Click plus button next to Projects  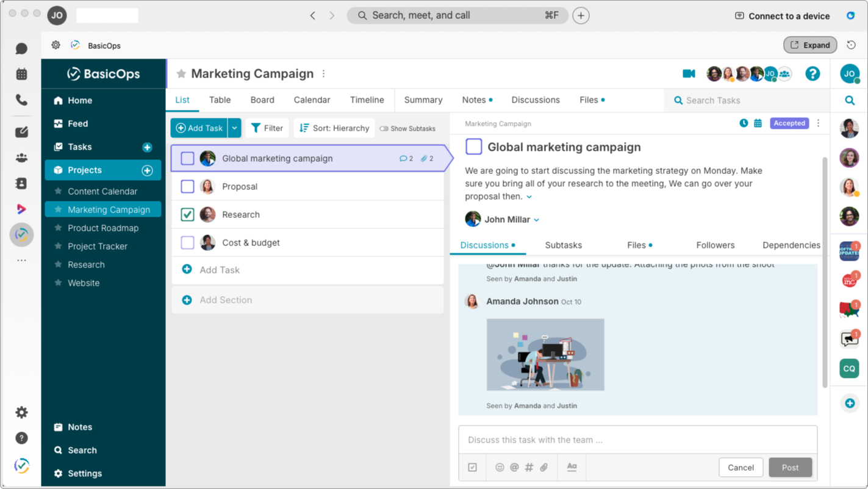(147, 170)
